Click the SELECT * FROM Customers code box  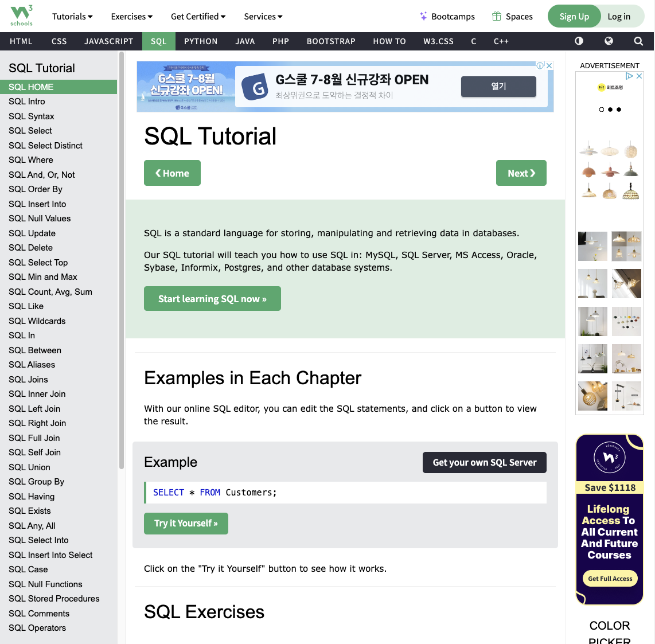pos(345,493)
